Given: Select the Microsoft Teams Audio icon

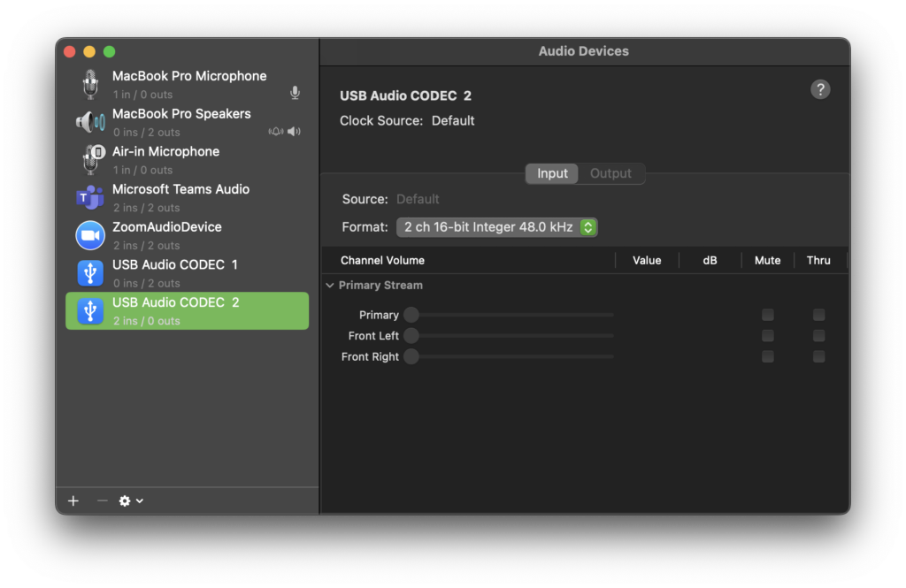Looking at the screenshot, I should [x=90, y=198].
